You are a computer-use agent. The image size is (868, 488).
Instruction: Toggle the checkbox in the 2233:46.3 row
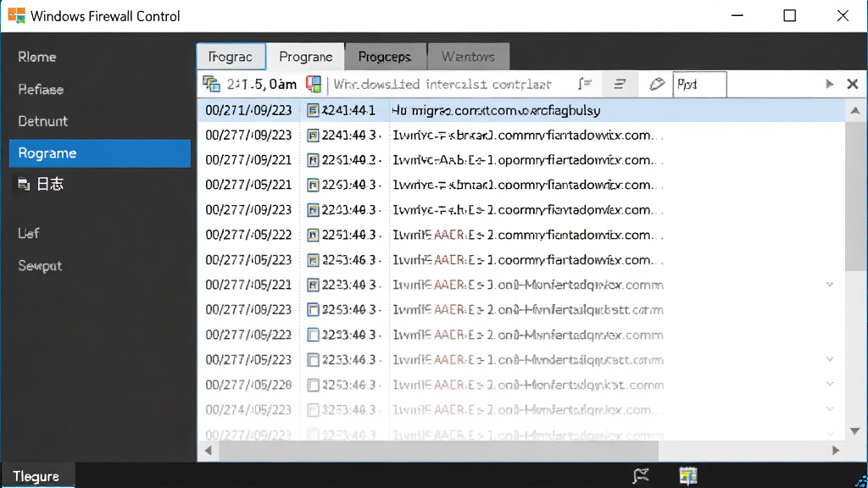(313, 360)
